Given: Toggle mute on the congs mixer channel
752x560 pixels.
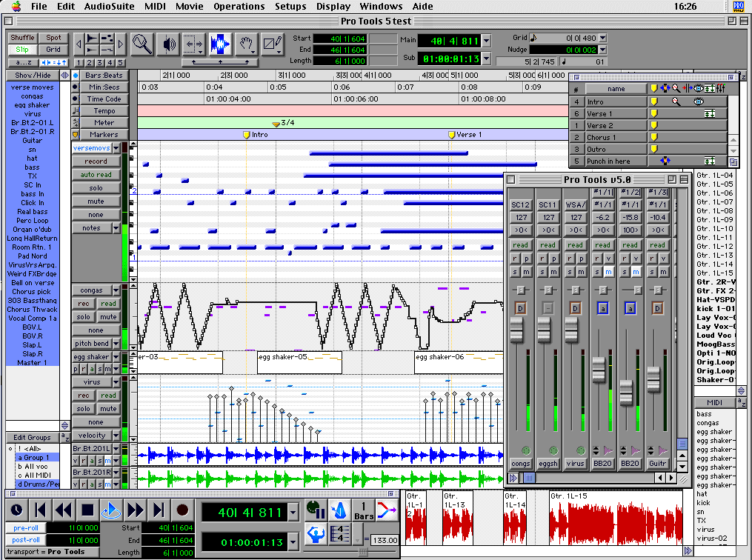Looking at the screenshot, I should pos(525,273).
